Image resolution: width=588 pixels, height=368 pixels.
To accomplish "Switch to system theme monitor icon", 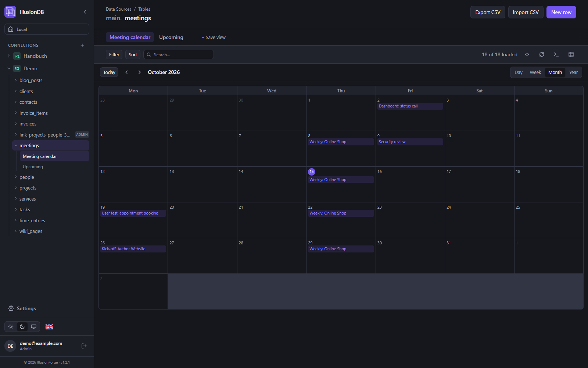I will pyautogui.click(x=33, y=327).
